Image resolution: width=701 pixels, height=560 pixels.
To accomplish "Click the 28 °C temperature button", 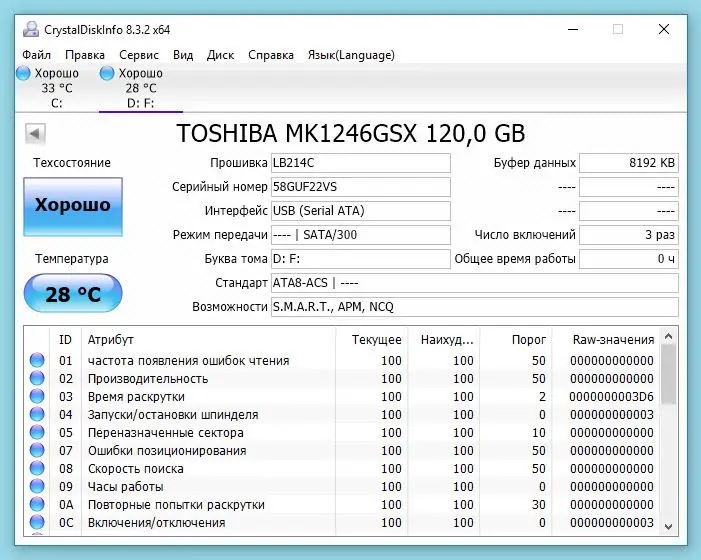I will 73,293.
